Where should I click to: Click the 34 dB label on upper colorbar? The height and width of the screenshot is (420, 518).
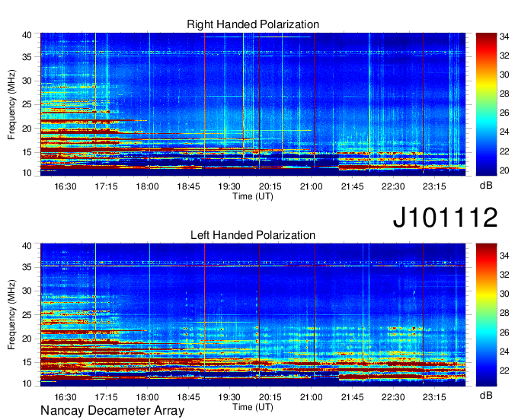tap(504, 37)
